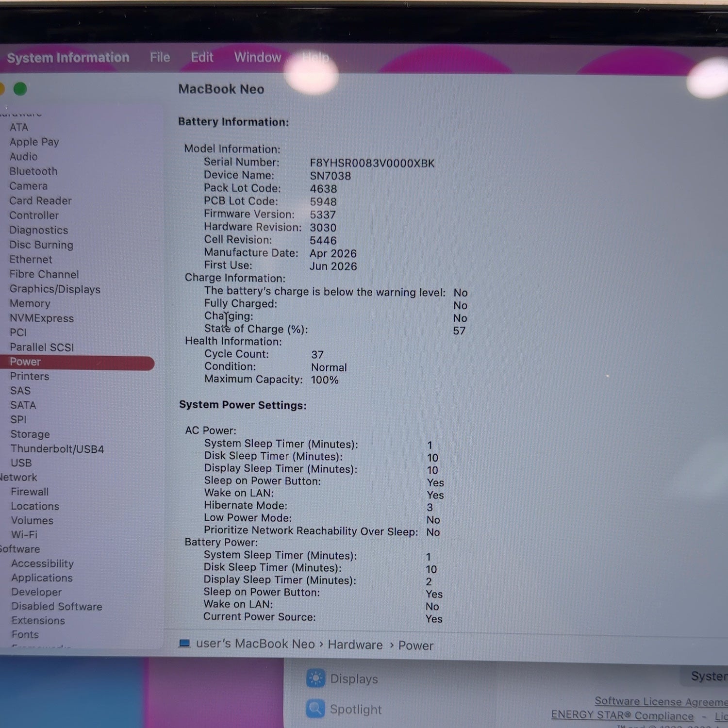
Task: Open Diagnostics in the sidebar
Action: pos(39,230)
